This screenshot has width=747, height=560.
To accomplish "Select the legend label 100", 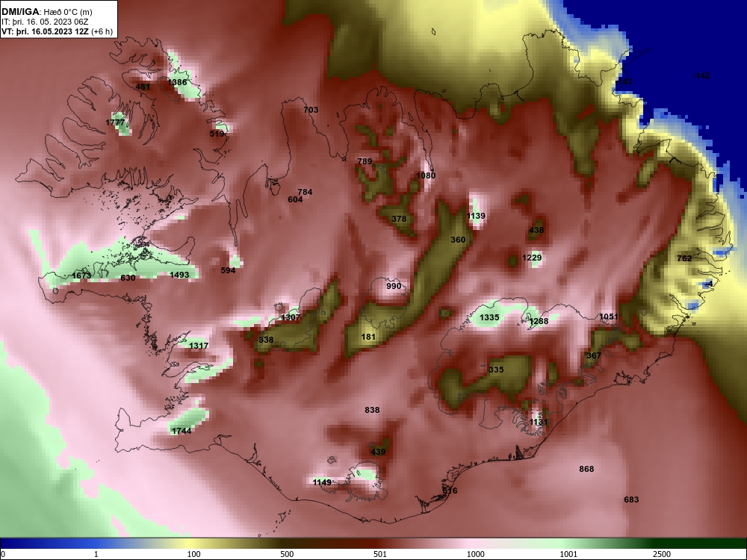I will 193,554.
